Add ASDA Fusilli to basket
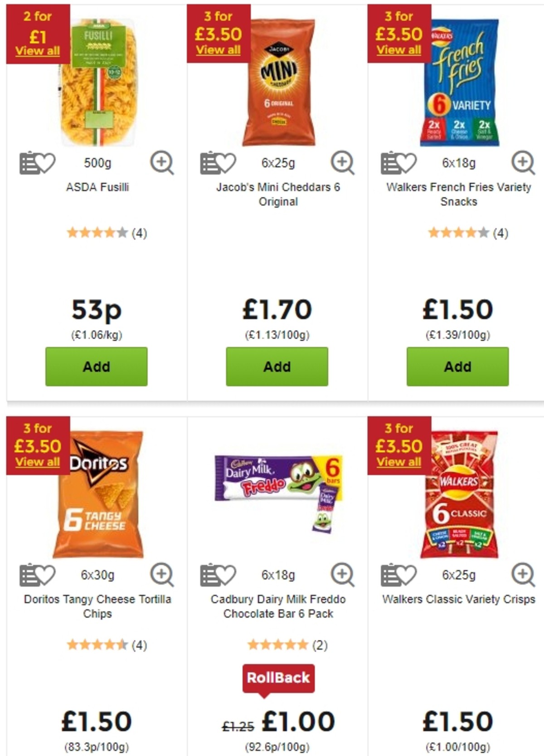This screenshot has width=544, height=756. click(x=96, y=366)
